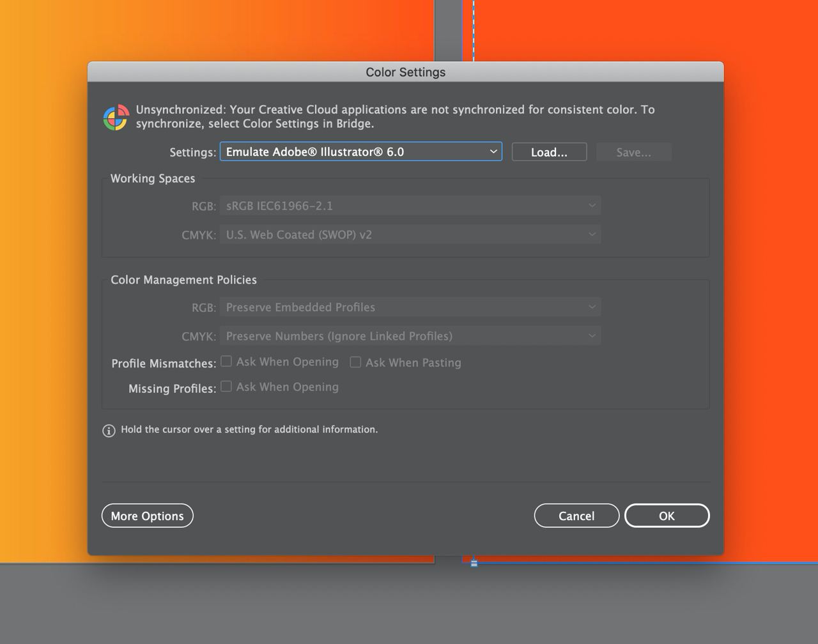
Task: Confirm the dialog with OK
Action: tap(667, 516)
